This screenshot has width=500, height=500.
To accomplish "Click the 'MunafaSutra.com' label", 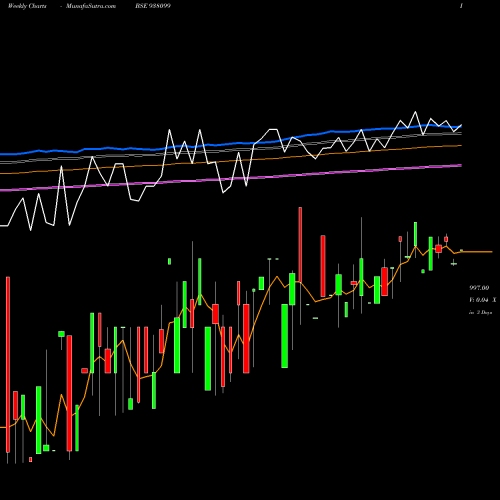I will [91, 6].
